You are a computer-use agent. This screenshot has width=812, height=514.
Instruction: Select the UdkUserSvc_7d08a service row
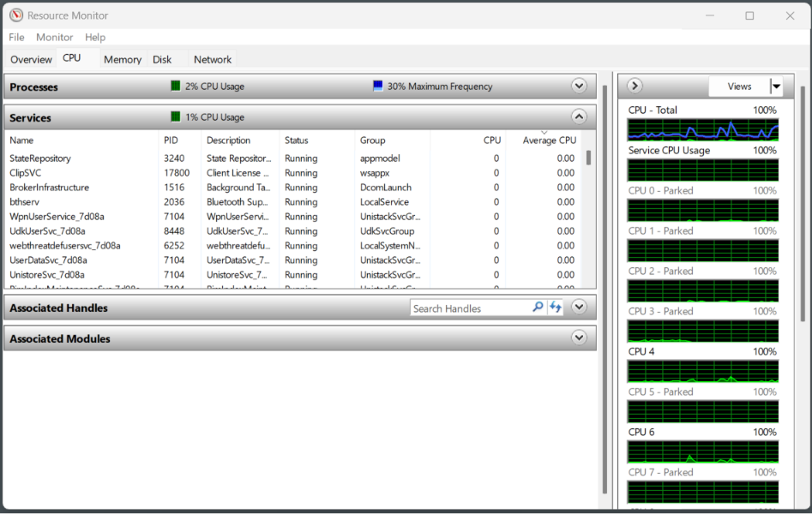pos(292,230)
